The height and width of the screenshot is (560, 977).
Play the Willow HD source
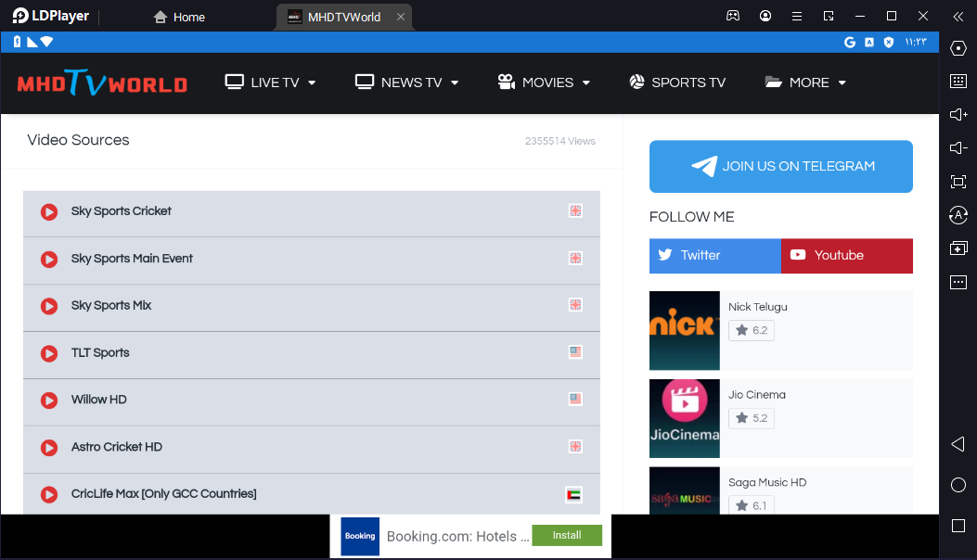(x=312, y=402)
